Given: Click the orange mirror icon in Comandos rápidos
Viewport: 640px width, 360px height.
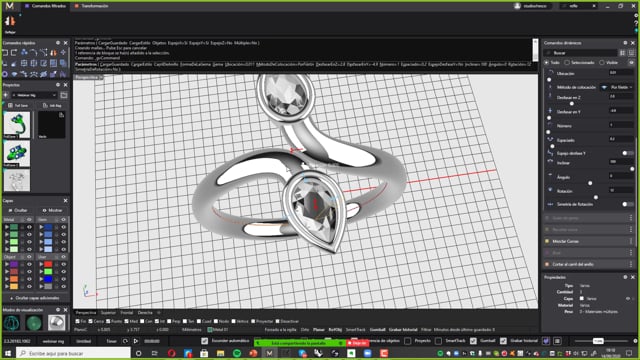Looking at the screenshot, I should pyautogui.click(x=54, y=53).
